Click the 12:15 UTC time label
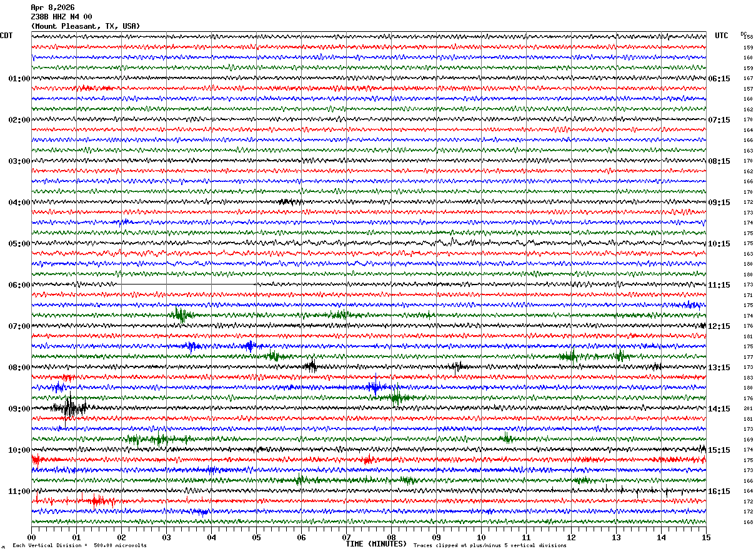 719,326
